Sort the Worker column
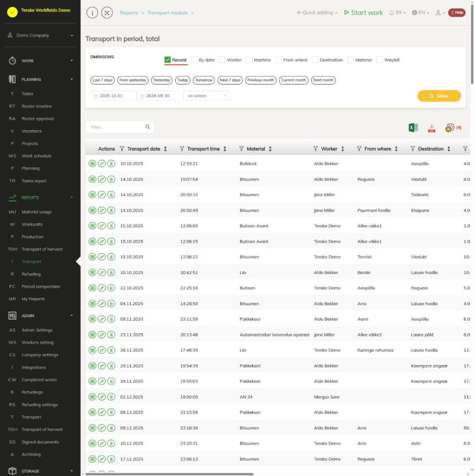 coord(342,149)
